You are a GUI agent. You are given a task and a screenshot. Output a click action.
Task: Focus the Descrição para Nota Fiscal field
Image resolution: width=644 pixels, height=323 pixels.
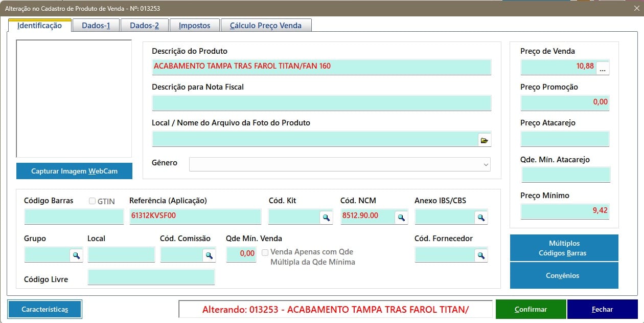click(321, 102)
